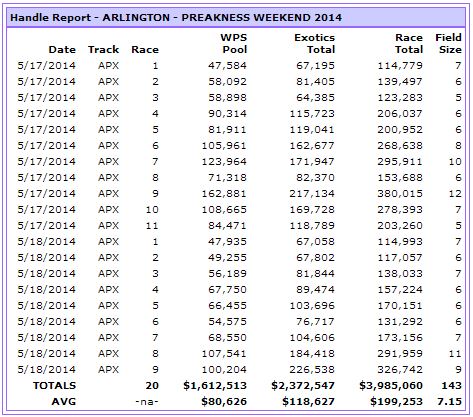Select the Track column header
Viewport: 473px width, 417px height.
point(103,50)
